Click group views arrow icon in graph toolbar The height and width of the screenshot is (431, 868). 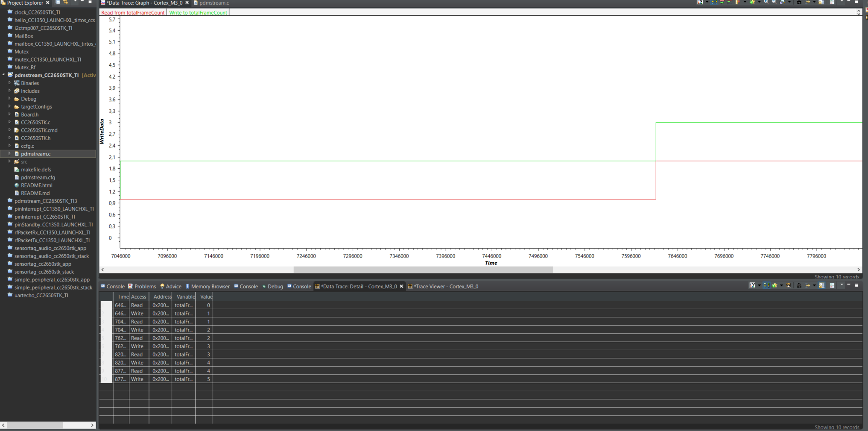[807, 2]
